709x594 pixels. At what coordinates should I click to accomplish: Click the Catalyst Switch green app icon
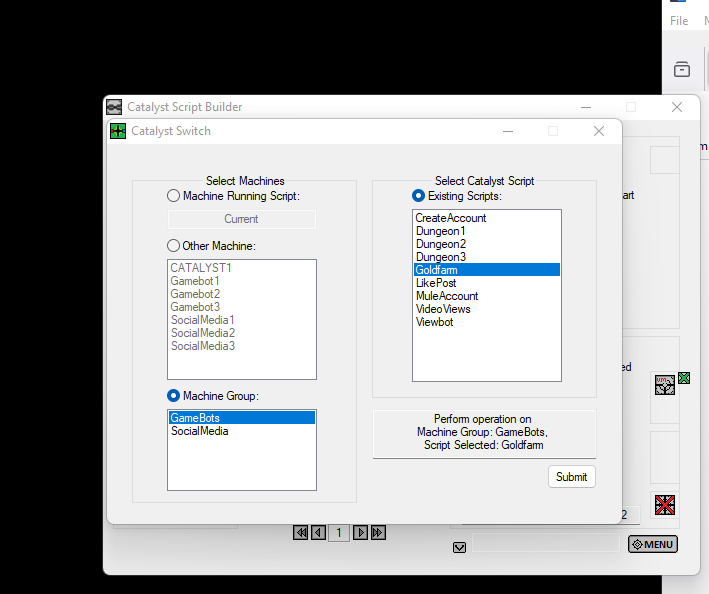pos(118,131)
